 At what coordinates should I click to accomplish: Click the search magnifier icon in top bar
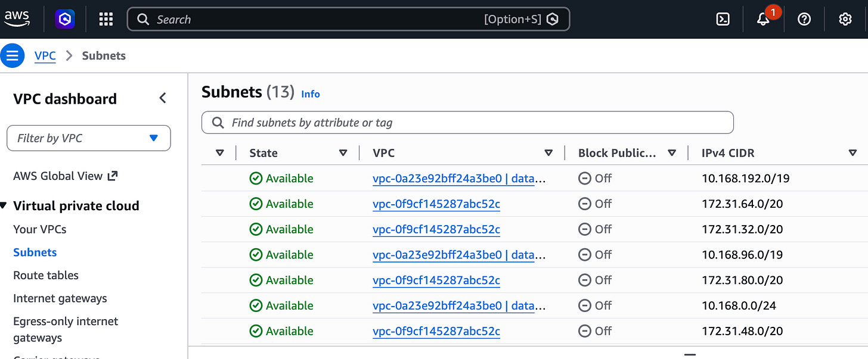coord(143,20)
